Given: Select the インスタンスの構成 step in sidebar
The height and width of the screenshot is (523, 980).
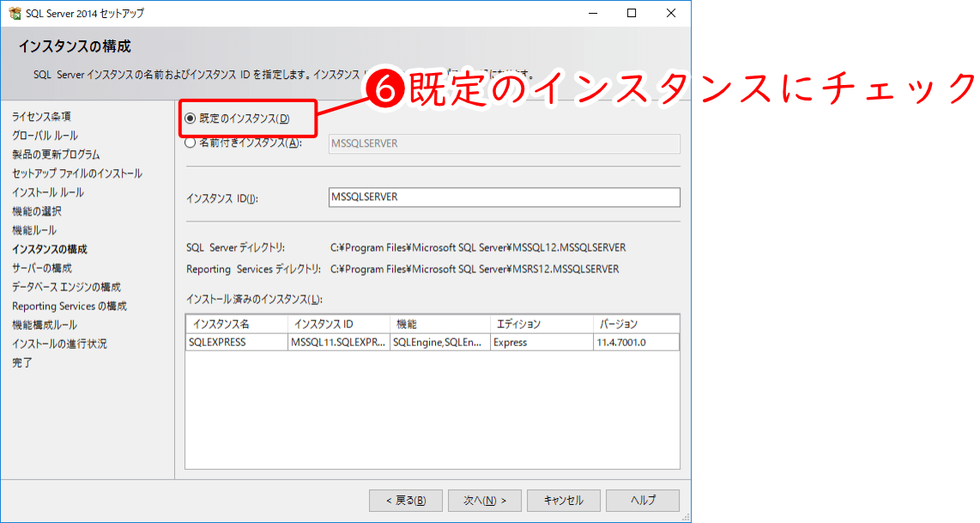Looking at the screenshot, I should pyautogui.click(x=50, y=249).
